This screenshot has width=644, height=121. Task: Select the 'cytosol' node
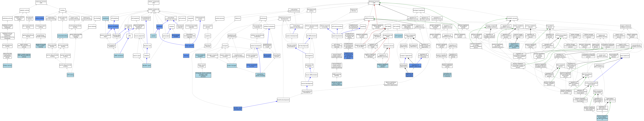[154, 36]
